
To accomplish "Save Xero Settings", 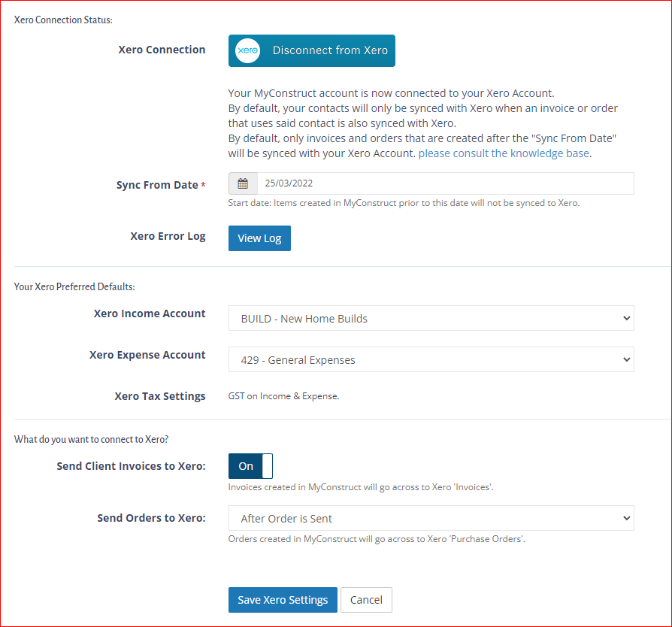I will coord(283,600).
